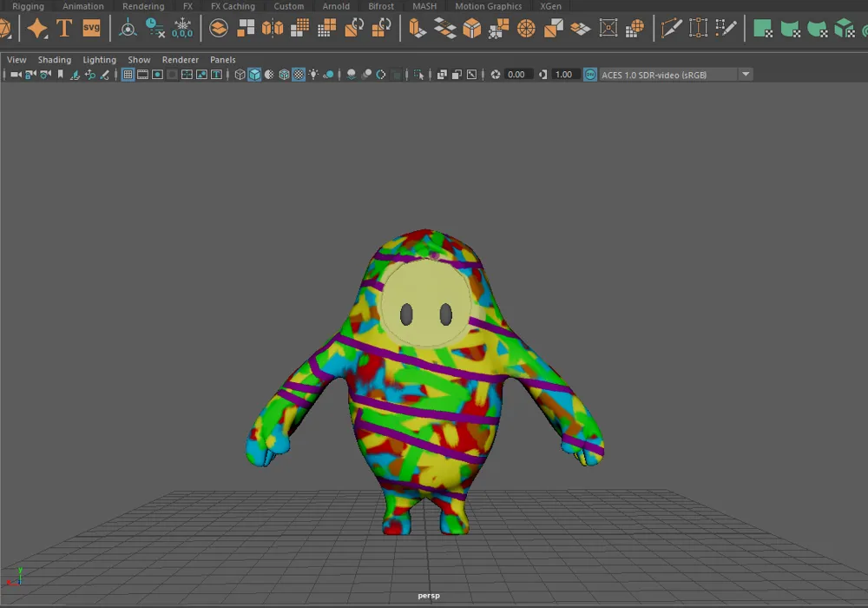Enable wireframe display mode in the viewport
The width and height of the screenshot is (868, 608).
[240, 74]
